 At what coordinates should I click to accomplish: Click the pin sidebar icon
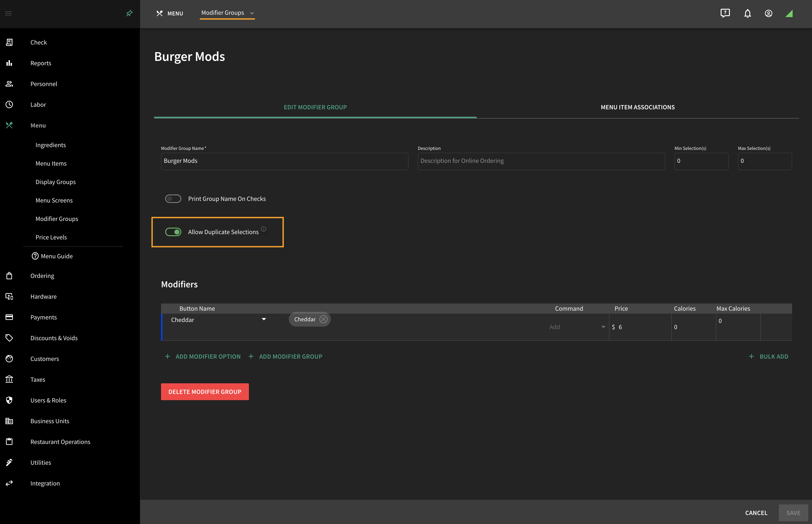pos(129,13)
